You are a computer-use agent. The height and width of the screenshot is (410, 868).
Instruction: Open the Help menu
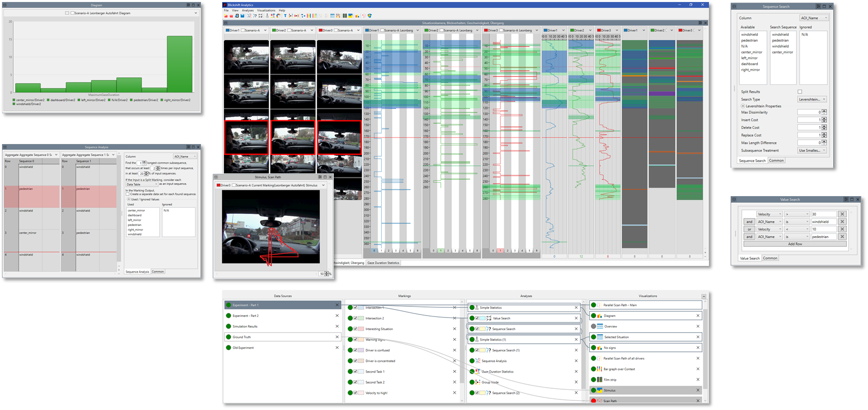(x=282, y=10)
